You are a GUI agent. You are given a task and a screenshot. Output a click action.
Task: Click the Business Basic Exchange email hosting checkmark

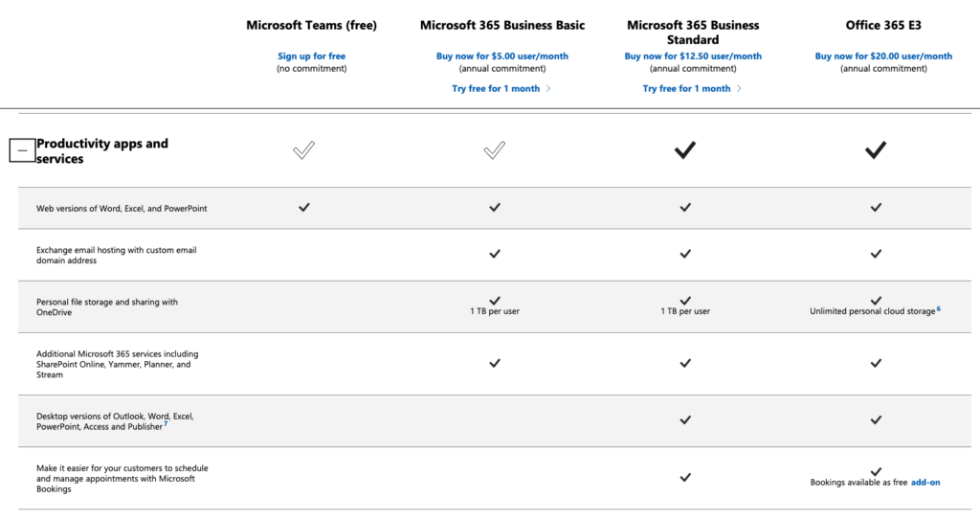coord(495,254)
